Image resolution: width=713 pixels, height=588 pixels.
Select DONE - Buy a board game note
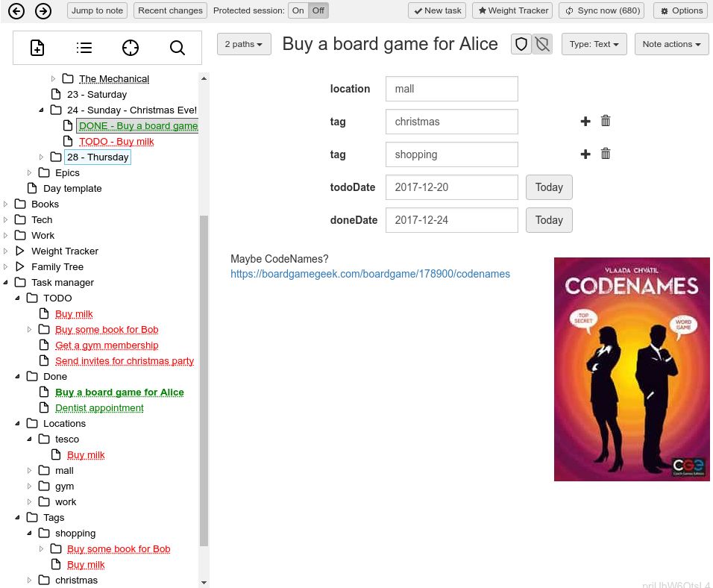coord(138,126)
